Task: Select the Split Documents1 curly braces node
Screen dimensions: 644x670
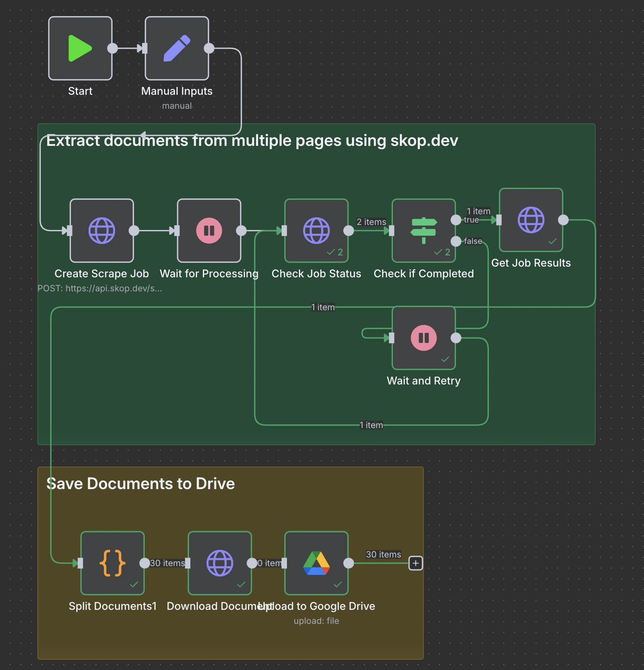Action: (113, 563)
